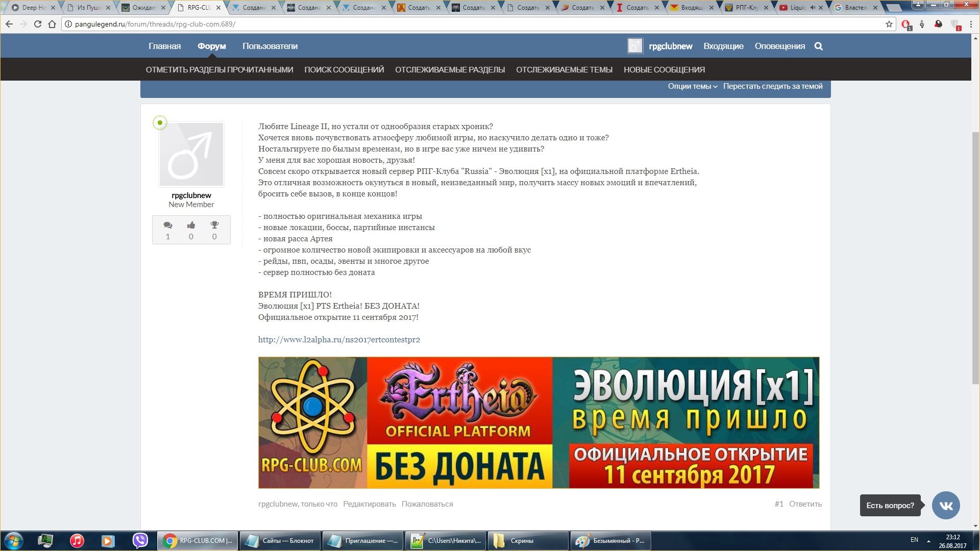
Task: Click Есть вопрос? chat bubble
Action: click(x=890, y=505)
